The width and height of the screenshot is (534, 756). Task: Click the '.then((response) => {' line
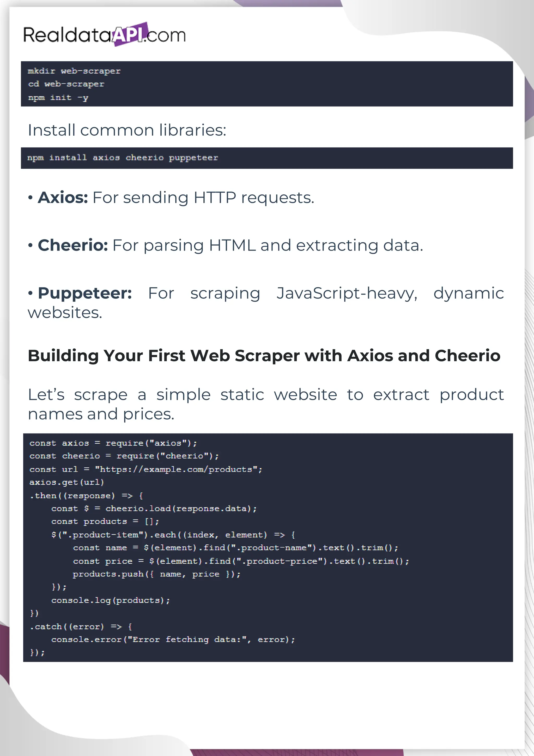86,496
